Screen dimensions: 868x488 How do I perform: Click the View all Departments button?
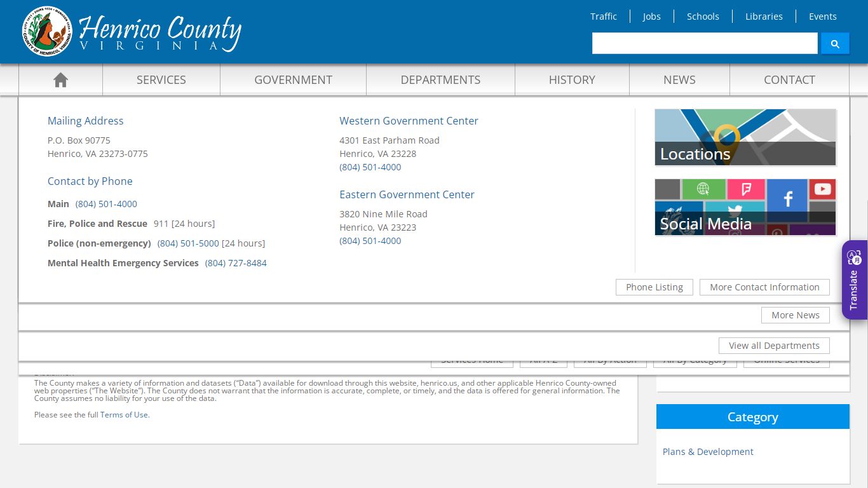pos(774,346)
